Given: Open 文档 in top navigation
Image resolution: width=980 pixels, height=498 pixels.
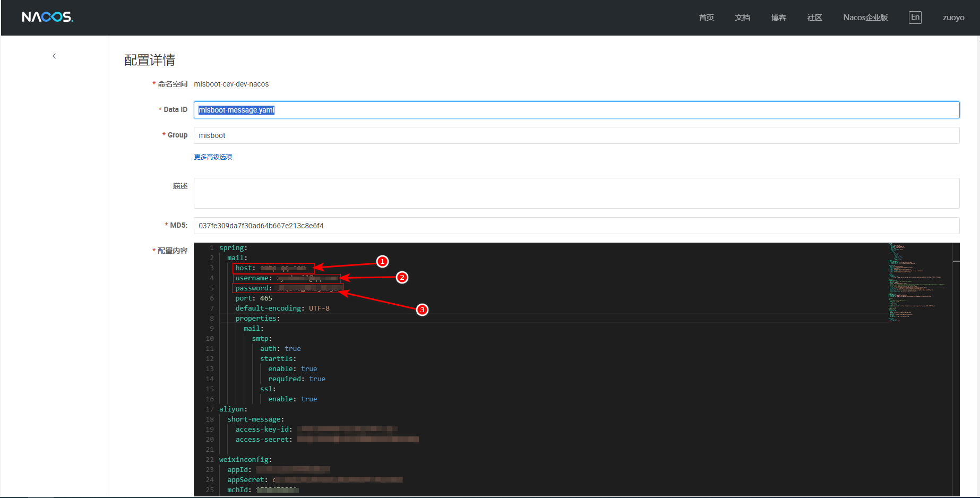Looking at the screenshot, I should [742, 18].
